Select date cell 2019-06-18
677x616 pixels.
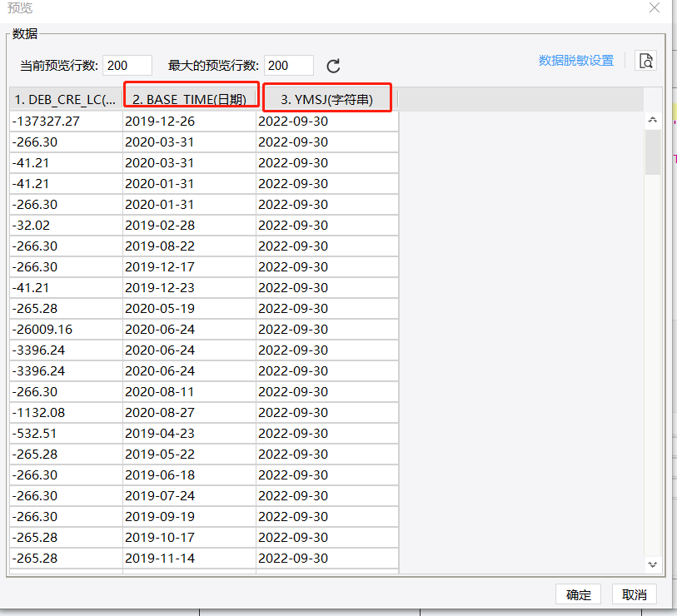pos(190,474)
